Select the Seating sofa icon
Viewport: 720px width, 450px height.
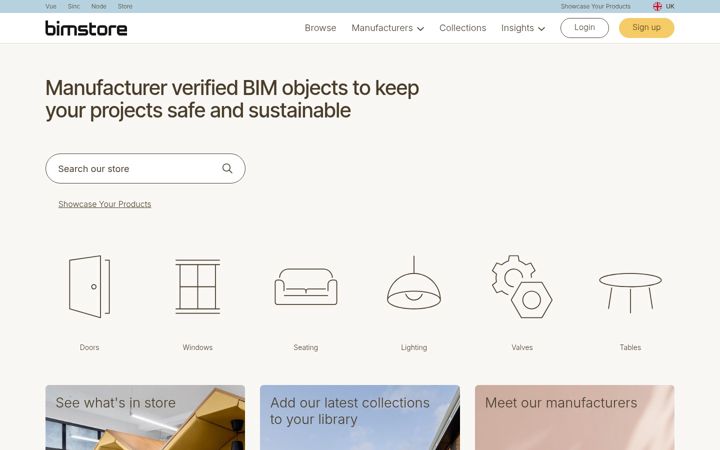coord(306,287)
